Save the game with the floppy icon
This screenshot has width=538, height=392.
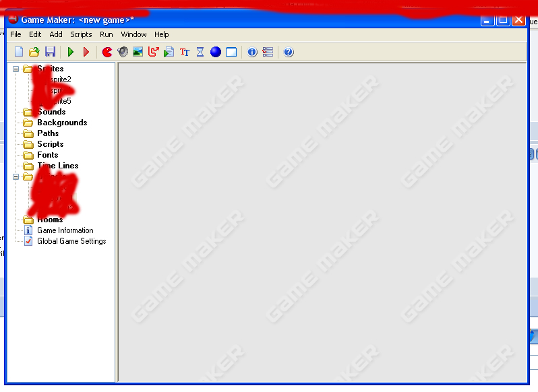coord(50,52)
